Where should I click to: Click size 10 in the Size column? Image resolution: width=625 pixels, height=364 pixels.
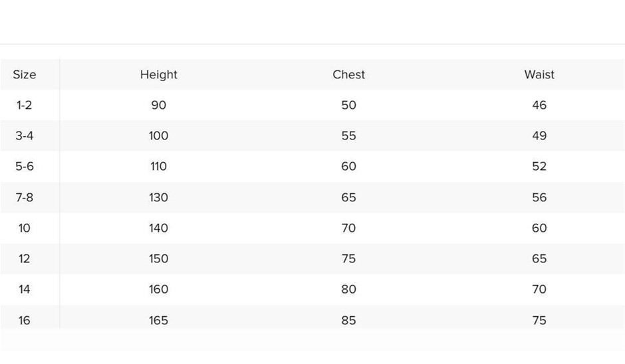(x=25, y=228)
